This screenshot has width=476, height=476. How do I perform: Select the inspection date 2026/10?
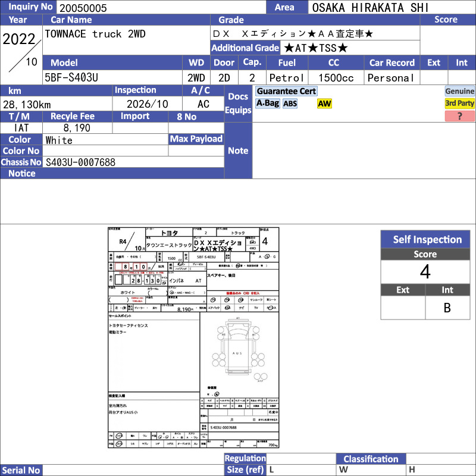tap(147, 104)
